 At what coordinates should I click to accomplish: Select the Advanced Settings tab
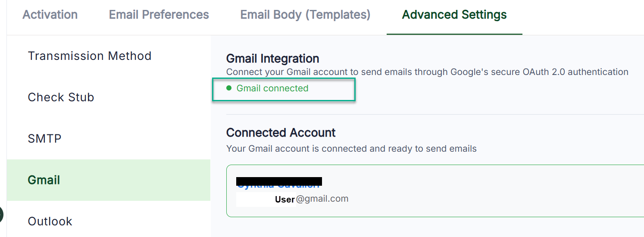[454, 15]
